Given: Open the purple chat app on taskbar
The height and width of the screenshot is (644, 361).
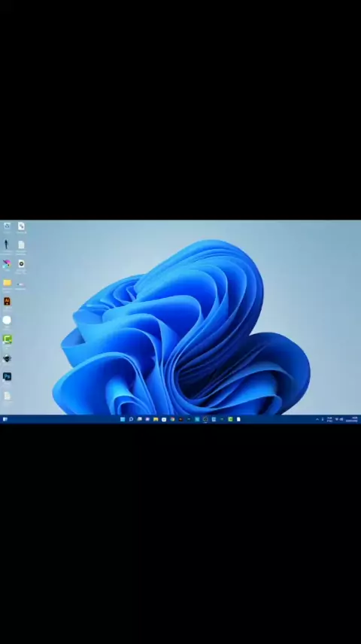Looking at the screenshot, I should (x=147, y=419).
